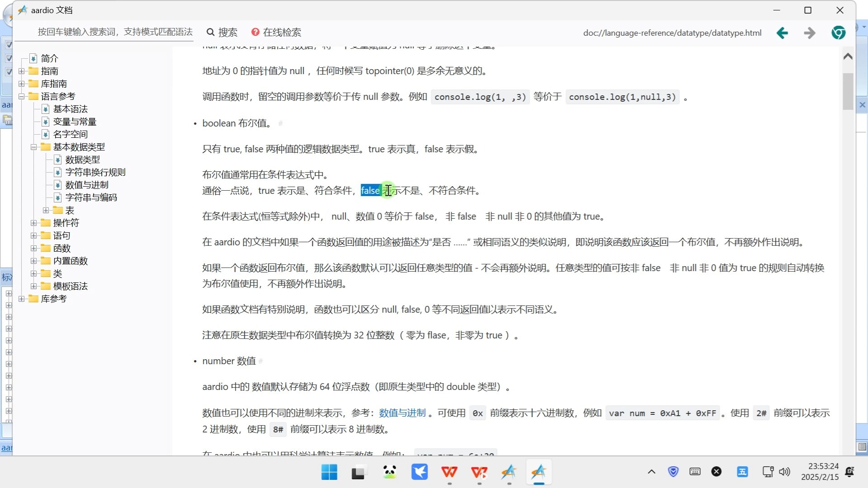Click 简介 document page icon
The height and width of the screenshot is (488, 868).
pyautogui.click(x=33, y=58)
